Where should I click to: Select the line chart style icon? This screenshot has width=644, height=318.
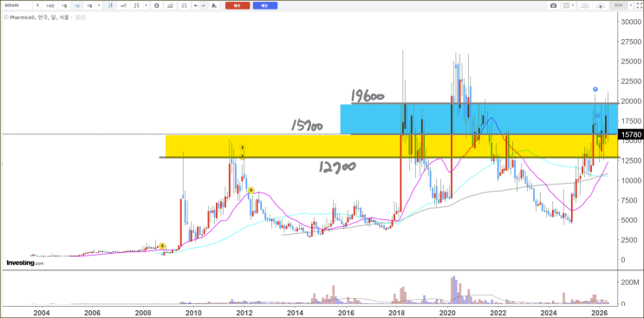coord(123,5)
